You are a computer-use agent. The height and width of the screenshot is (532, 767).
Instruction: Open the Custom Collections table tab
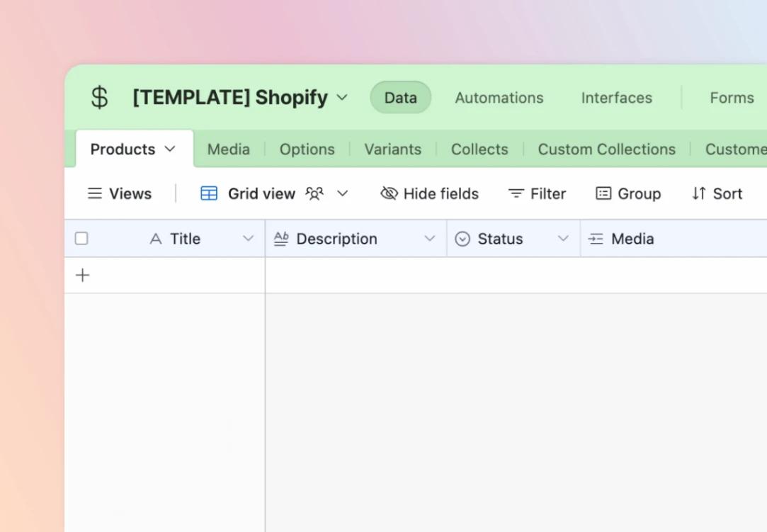[x=606, y=149]
